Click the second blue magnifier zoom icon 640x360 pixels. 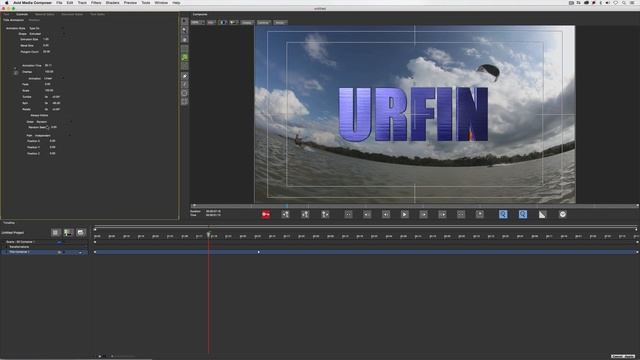[x=523, y=214]
